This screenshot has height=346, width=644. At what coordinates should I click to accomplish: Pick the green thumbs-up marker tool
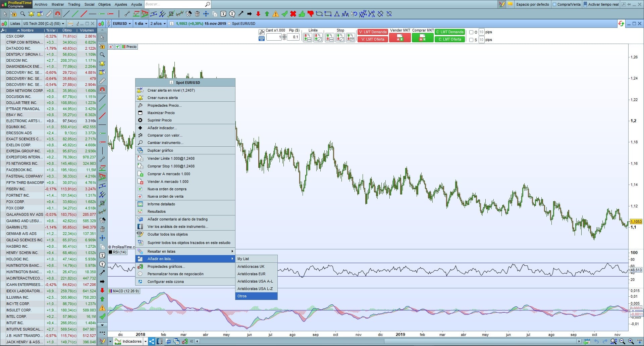pos(302,14)
